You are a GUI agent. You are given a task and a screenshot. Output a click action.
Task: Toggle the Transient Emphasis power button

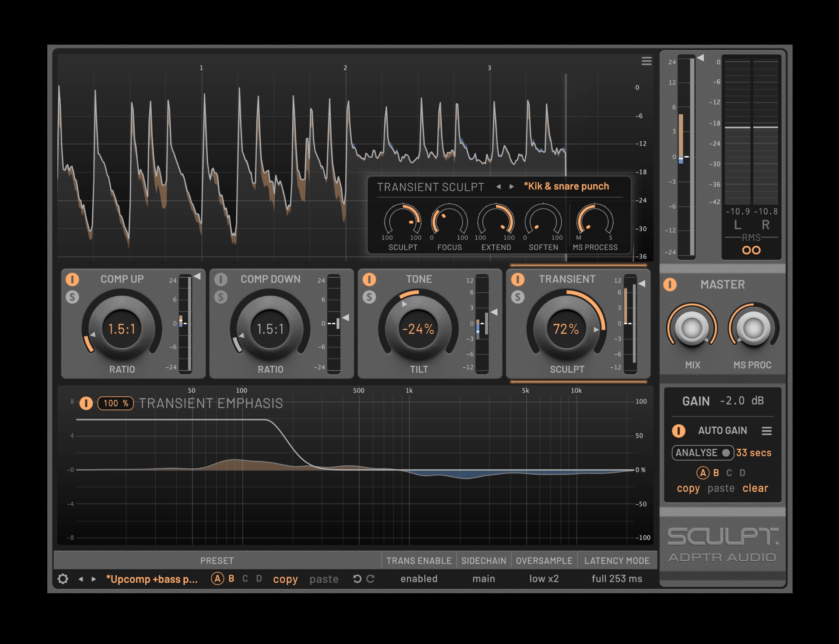[86, 403]
